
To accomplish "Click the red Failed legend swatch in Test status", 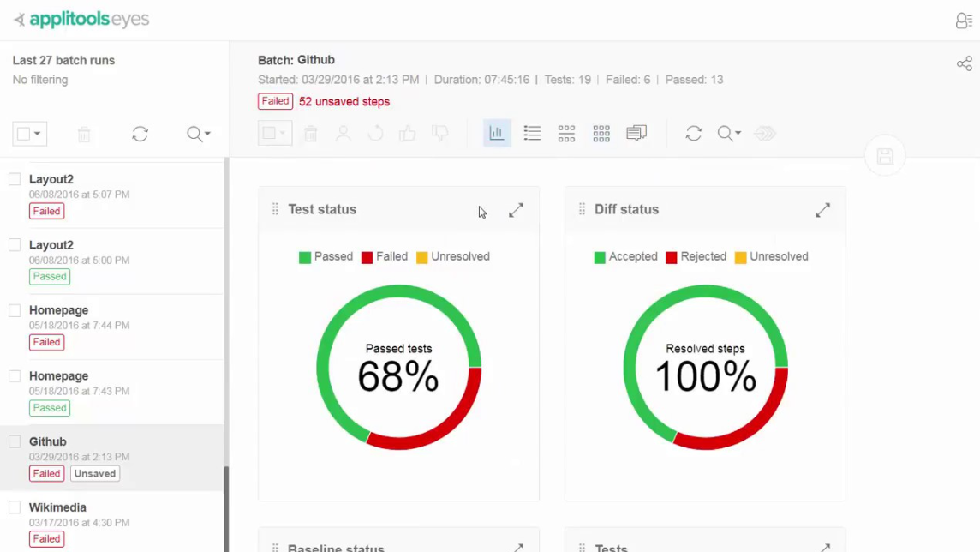I will (x=367, y=257).
